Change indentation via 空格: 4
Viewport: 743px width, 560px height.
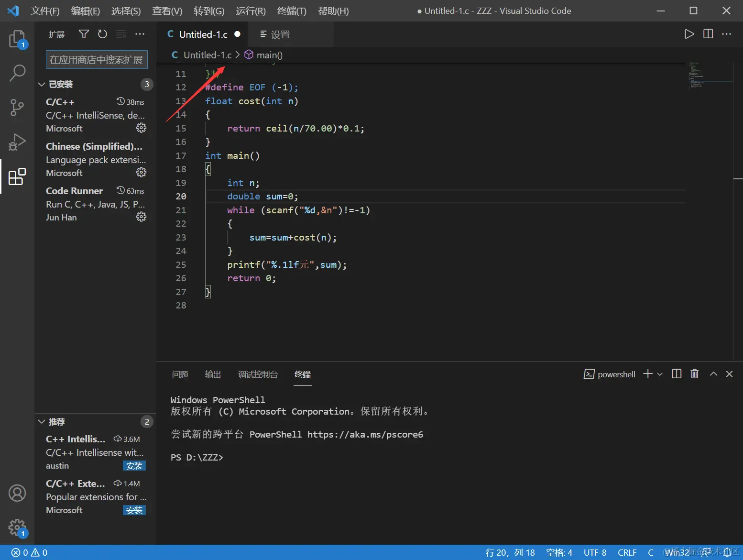(559, 553)
